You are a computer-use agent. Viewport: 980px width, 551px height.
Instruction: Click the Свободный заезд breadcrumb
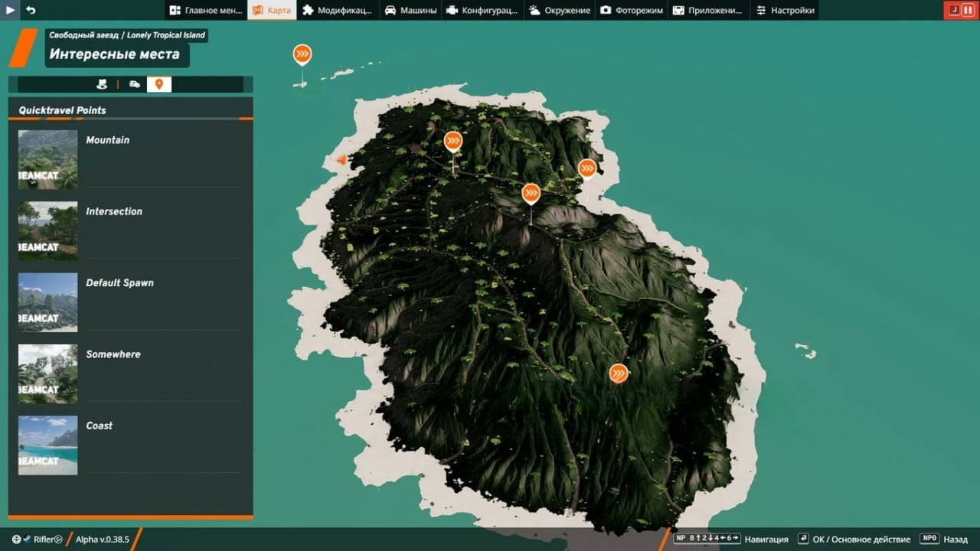coord(84,35)
